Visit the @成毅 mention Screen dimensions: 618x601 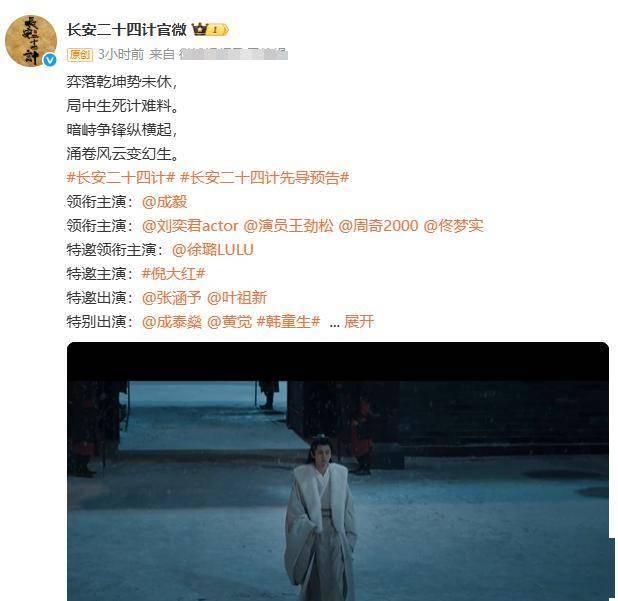pos(164,202)
